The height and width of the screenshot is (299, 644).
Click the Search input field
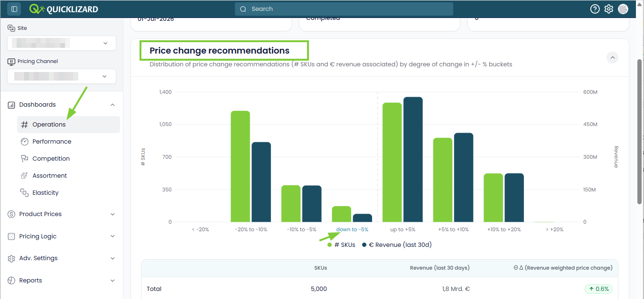click(344, 9)
